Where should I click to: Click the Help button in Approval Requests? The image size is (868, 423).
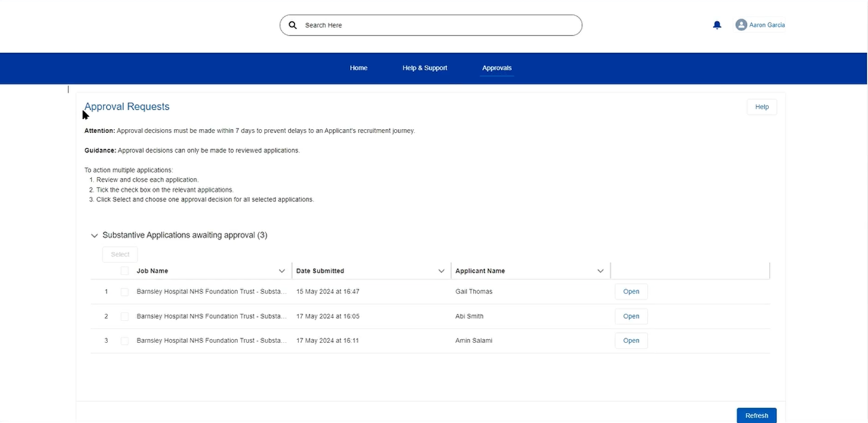(762, 107)
